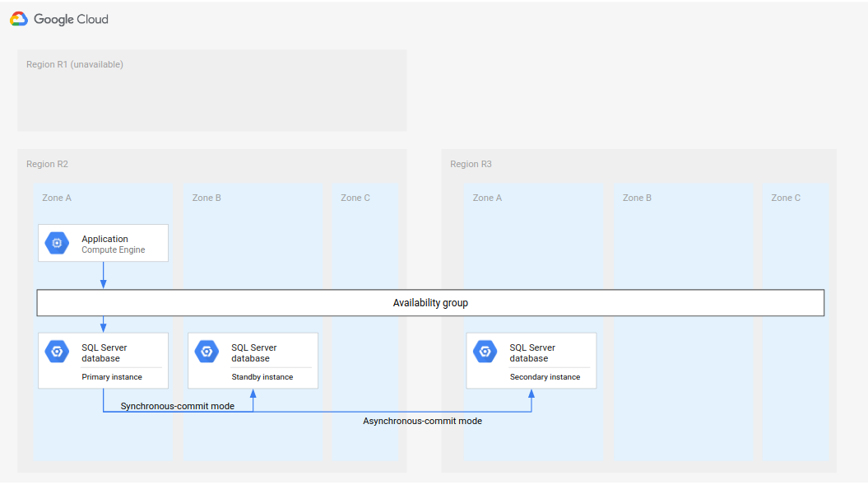Screen dimensions: 868x485
Task: Select the hexagonal Cloud SQL icon in Region R3
Action: pos(485,351)
